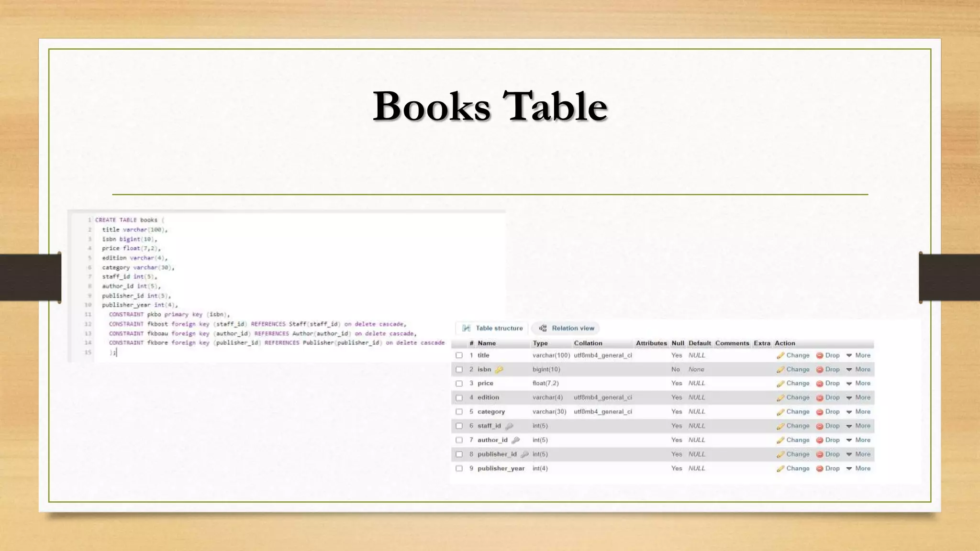
Task: Select 'int(4)' type of publisher_year
Action: point(540,468)
